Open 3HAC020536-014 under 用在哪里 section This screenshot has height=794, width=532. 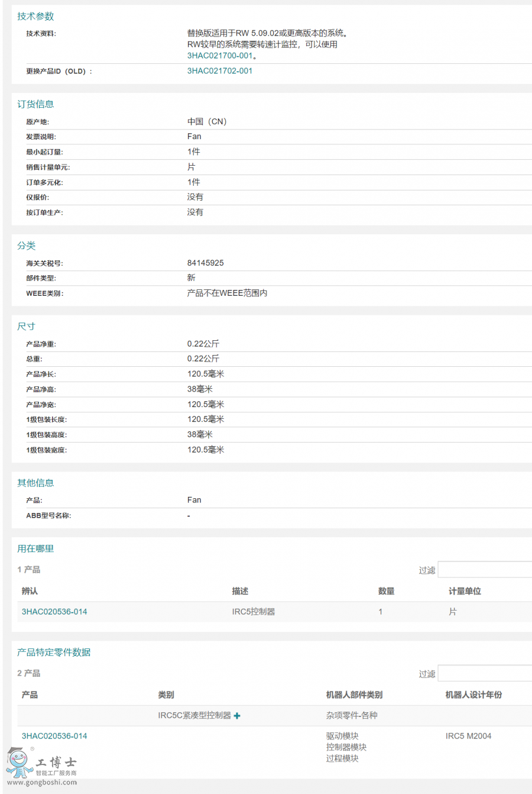(55, 611)
